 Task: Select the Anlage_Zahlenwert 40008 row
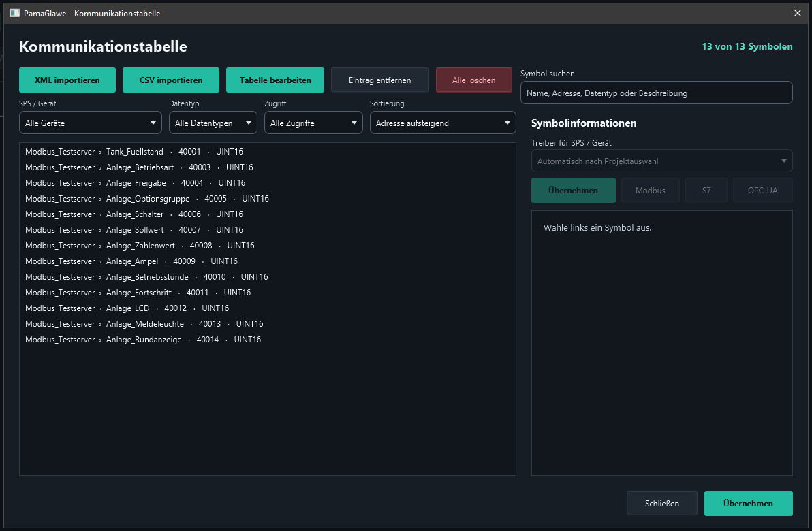point(267,246)
